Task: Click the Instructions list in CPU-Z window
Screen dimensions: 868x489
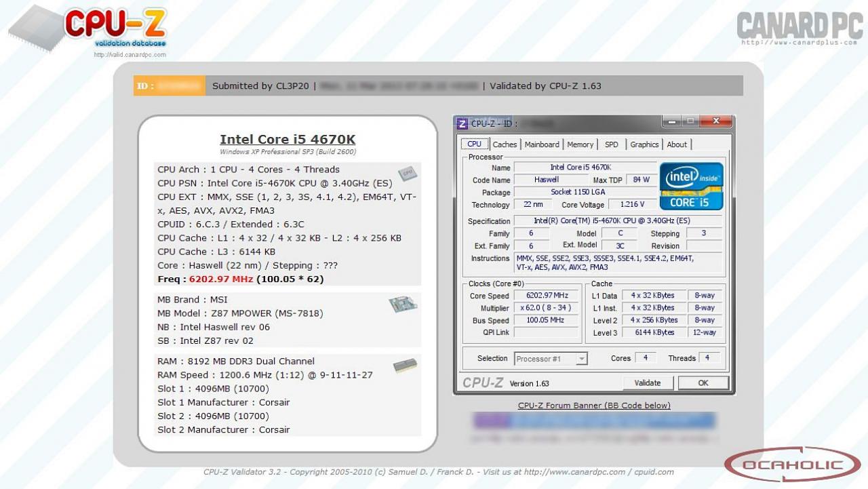Action: 617,263
